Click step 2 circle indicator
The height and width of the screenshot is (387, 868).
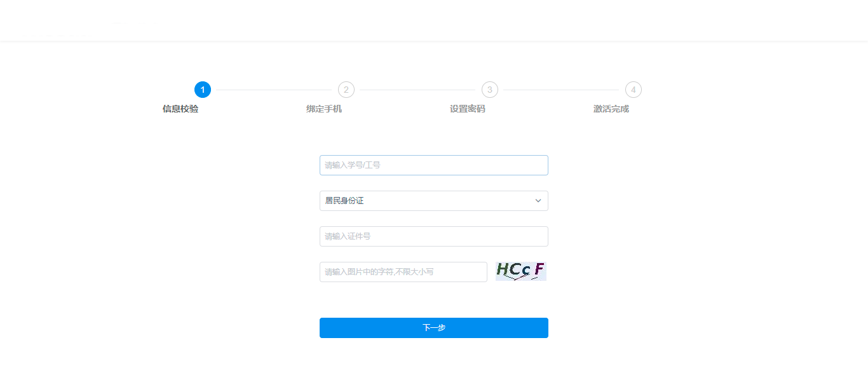[x=346, y=90]
